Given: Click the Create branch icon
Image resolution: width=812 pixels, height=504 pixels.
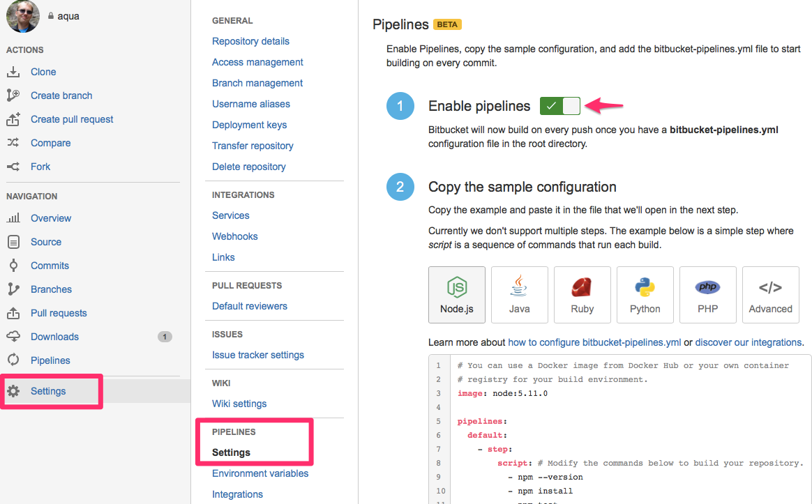Looking at the screenshot, I should tap(13, 96).
